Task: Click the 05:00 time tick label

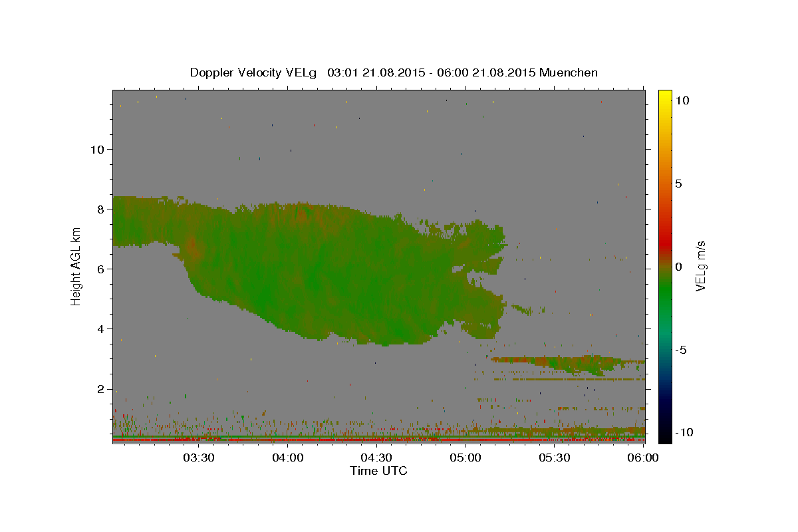Action: tap(465, 458)
